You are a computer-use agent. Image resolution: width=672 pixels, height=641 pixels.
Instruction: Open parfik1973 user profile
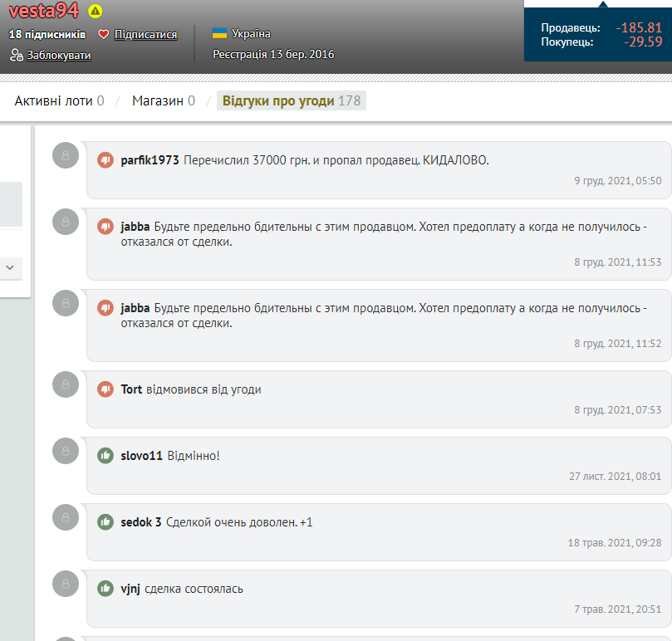tap(150, 160)
